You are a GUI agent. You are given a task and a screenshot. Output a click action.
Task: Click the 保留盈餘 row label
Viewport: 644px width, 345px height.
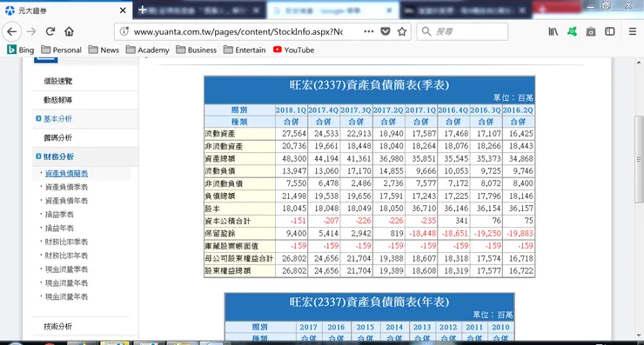(220, 234)
